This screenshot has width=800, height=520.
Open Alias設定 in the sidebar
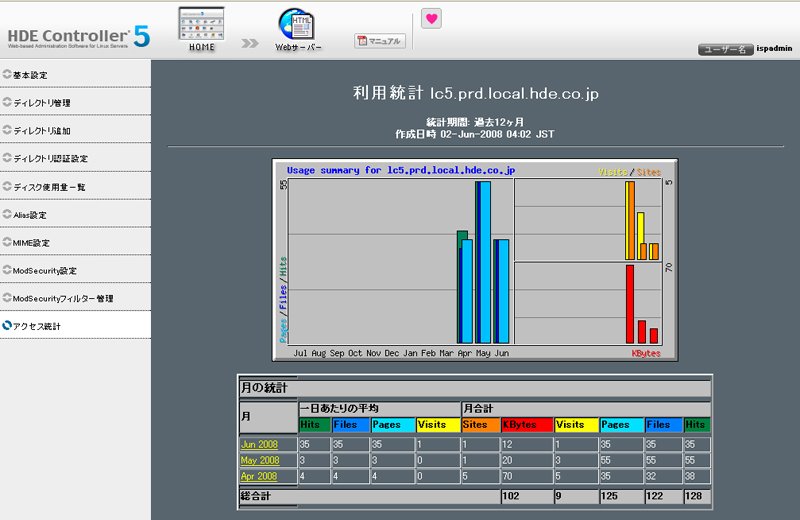(76, 214)
